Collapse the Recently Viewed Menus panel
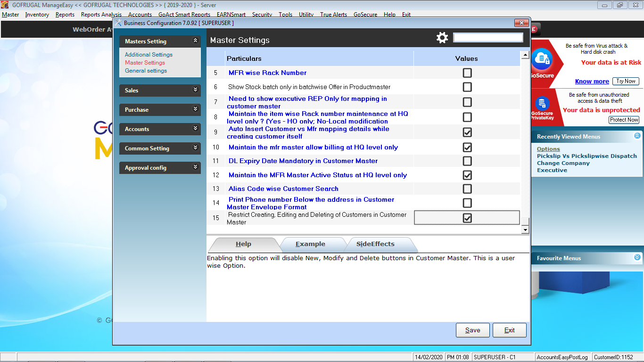 click(x=637, y=136)
